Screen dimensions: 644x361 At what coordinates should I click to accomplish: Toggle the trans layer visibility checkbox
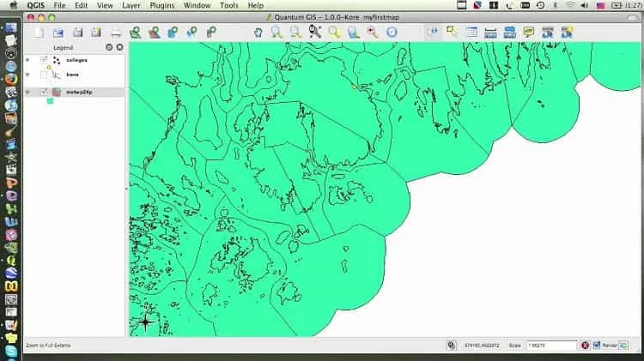44,75
